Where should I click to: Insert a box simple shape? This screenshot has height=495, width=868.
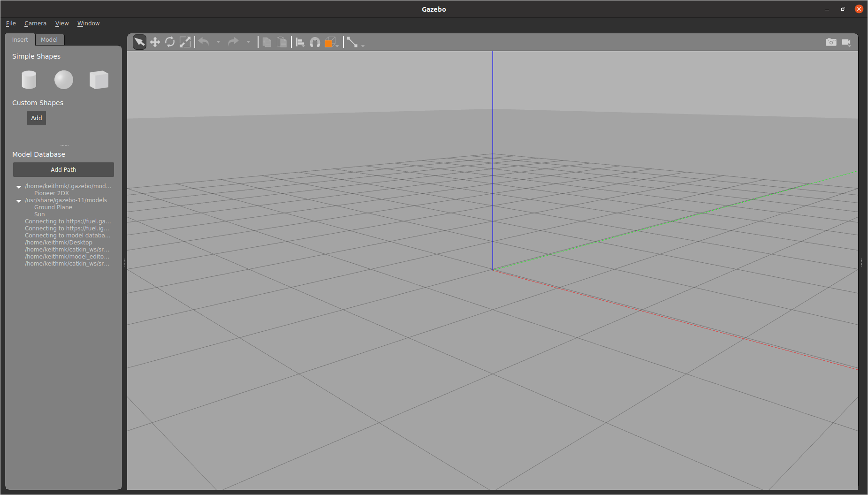[99, 80]
